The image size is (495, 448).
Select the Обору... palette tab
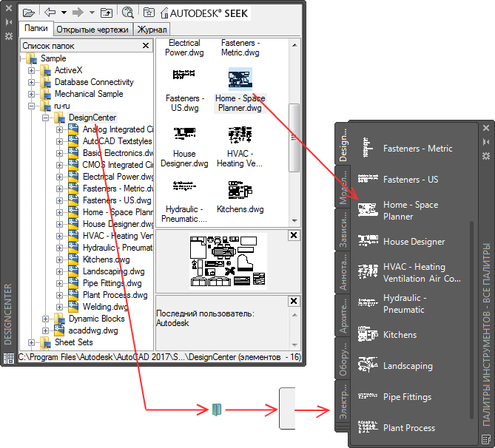pos(343,358)
